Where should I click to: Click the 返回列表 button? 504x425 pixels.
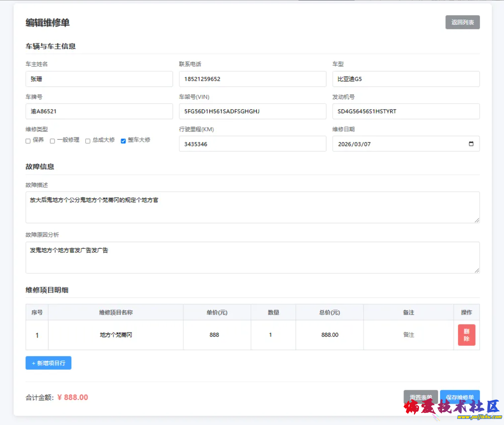pyautogui.click(x=462, y=22)
